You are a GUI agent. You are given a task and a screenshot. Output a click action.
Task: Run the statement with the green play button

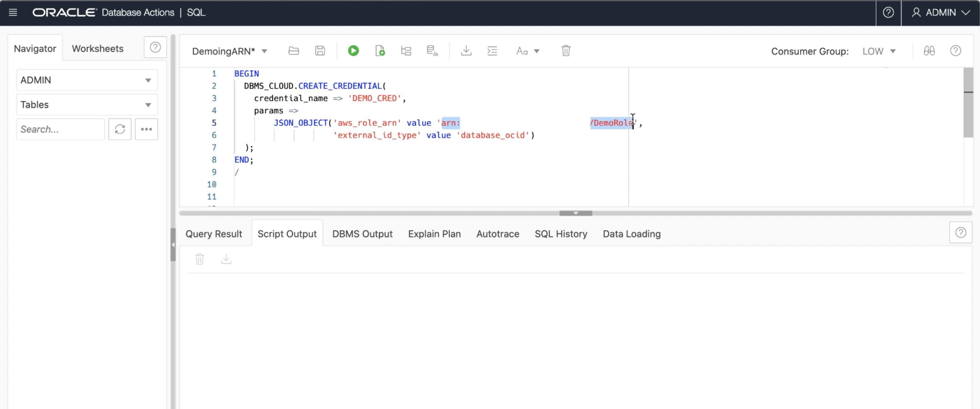pyautogui.click(x=353, y=51)
